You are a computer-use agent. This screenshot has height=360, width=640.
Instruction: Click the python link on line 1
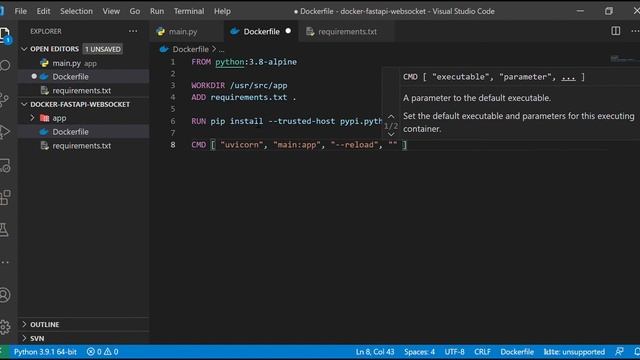(229, 62)
